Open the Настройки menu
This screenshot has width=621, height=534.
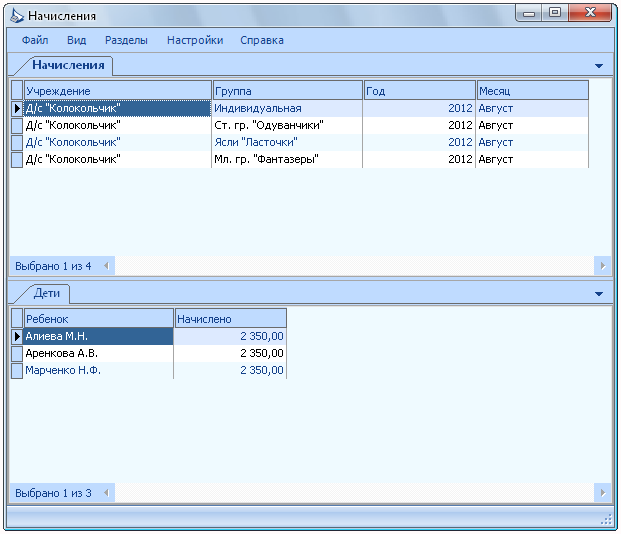point(195,40)
